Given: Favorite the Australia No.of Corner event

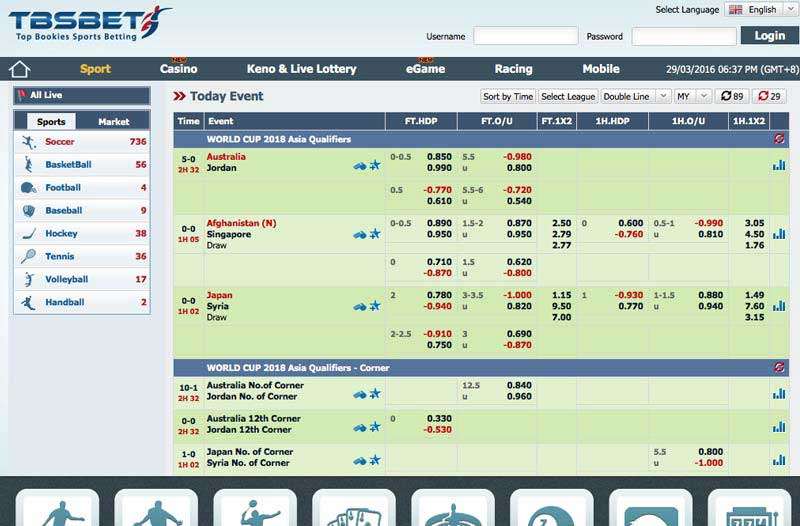Looking at the screenshot, I should coord(375,393).
